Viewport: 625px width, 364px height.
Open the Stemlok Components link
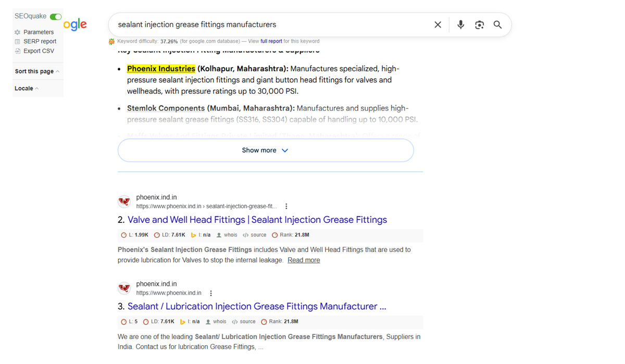[x=166, y=108]
